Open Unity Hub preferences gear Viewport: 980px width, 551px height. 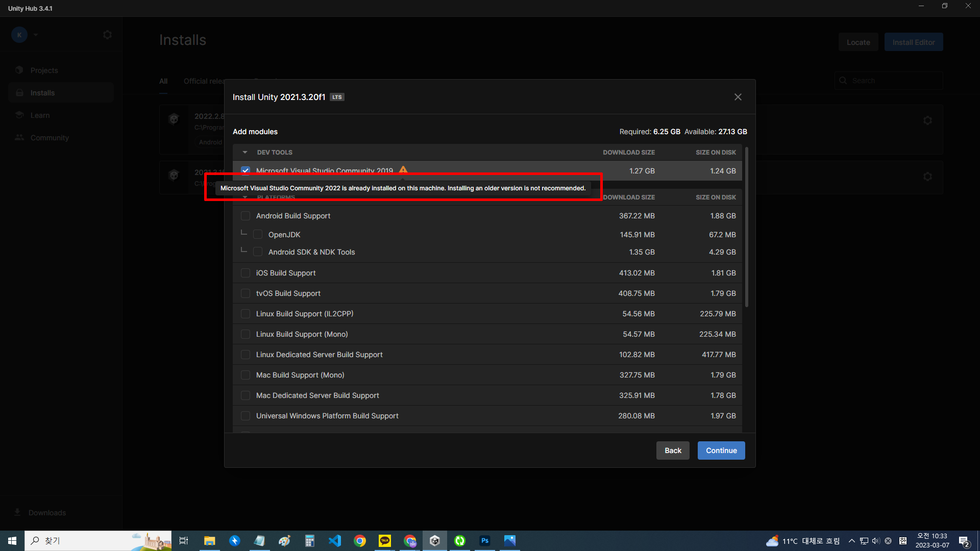[x=107, y=35]
